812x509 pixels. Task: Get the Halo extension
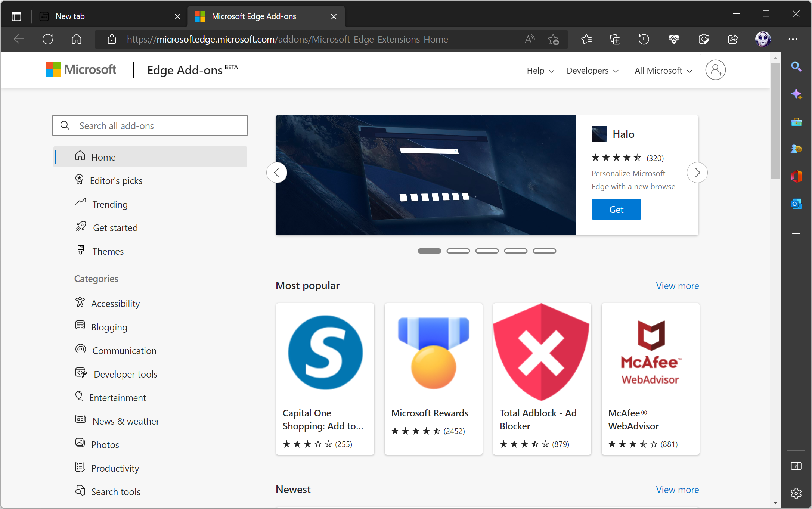point(616,210)
